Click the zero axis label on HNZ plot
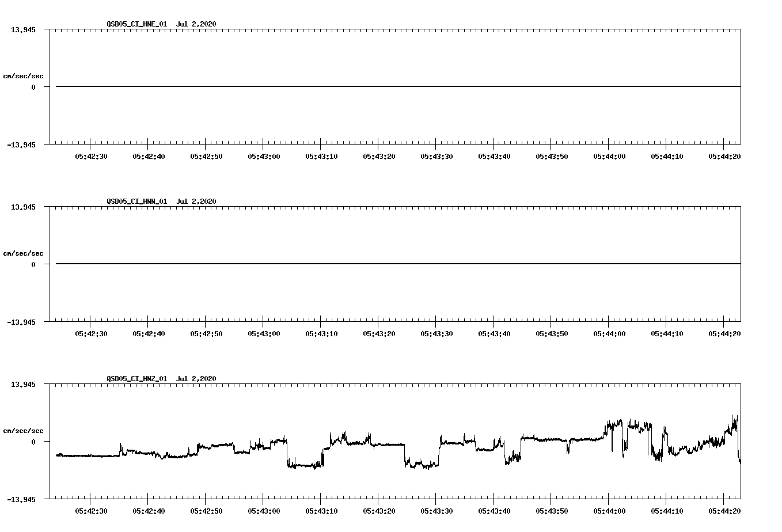Screen dimensions: 782x532 point(33,442)
